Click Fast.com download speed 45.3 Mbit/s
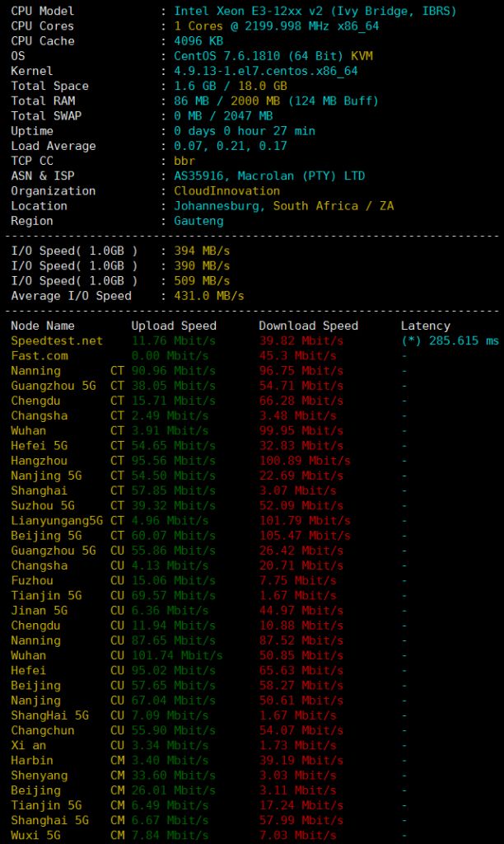This screenshot has height=844, width=504. pos(297,356)
